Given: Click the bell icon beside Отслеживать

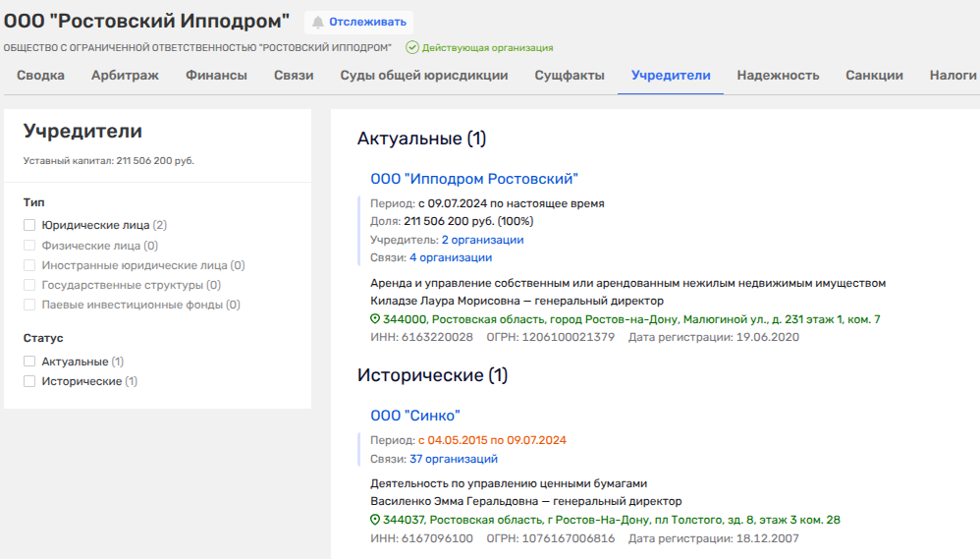Looking at the screenshot, I should coord(318,22).
